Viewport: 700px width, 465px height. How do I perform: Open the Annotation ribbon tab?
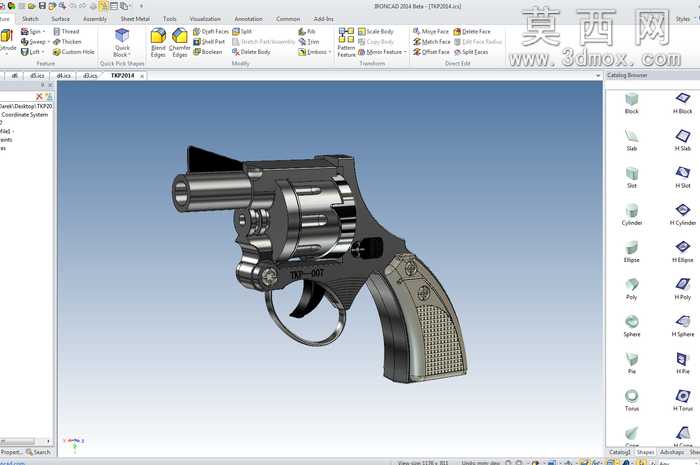point(248,19)
